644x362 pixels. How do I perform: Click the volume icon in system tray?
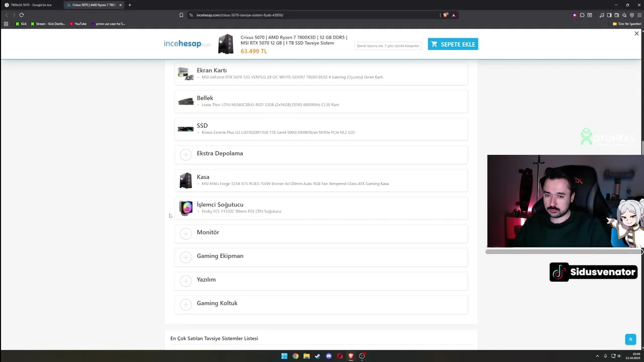click(619, 356)
